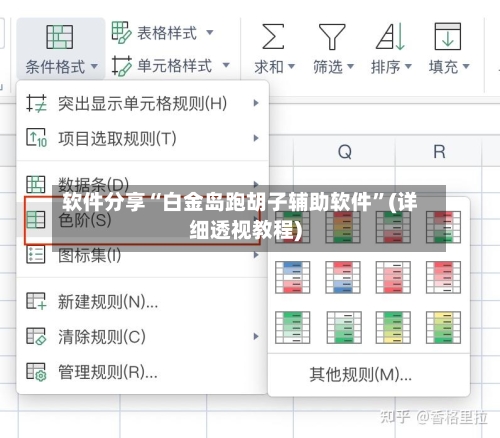Click the 表格样式 table style icon
The width and height of the screenshot is (500, 438).
tap(121, 33)
